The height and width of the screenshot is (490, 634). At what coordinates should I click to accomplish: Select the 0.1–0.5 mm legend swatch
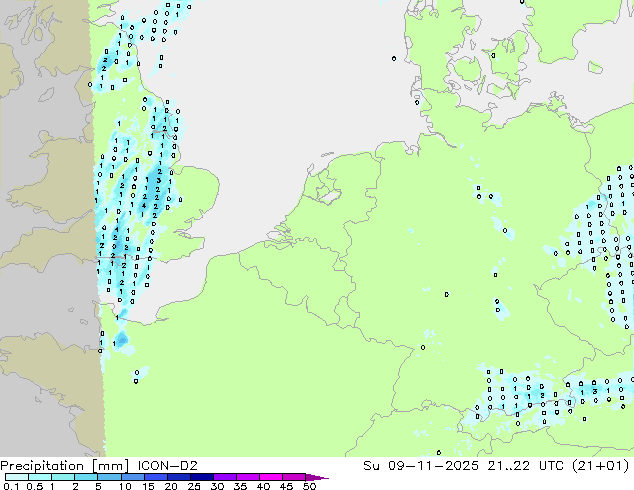[17, 477]
